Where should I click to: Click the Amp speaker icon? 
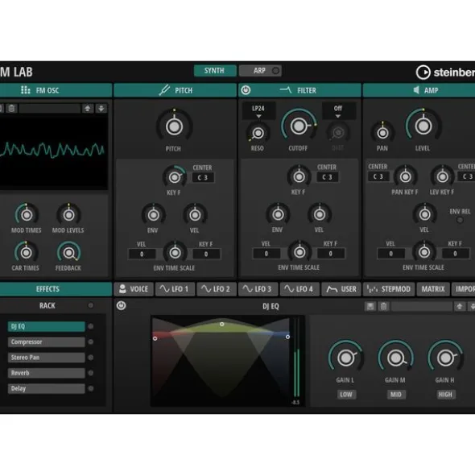(416, 90)
